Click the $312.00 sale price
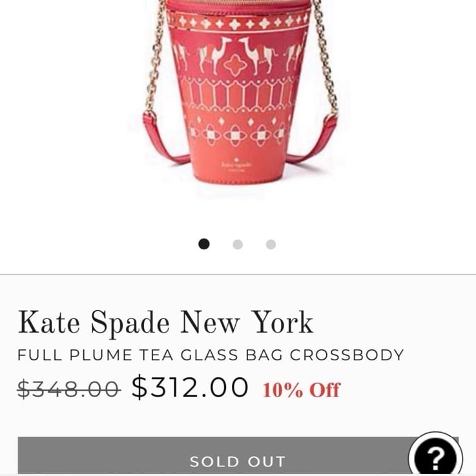This screenshot has width=476, height=476. [191, 386]
